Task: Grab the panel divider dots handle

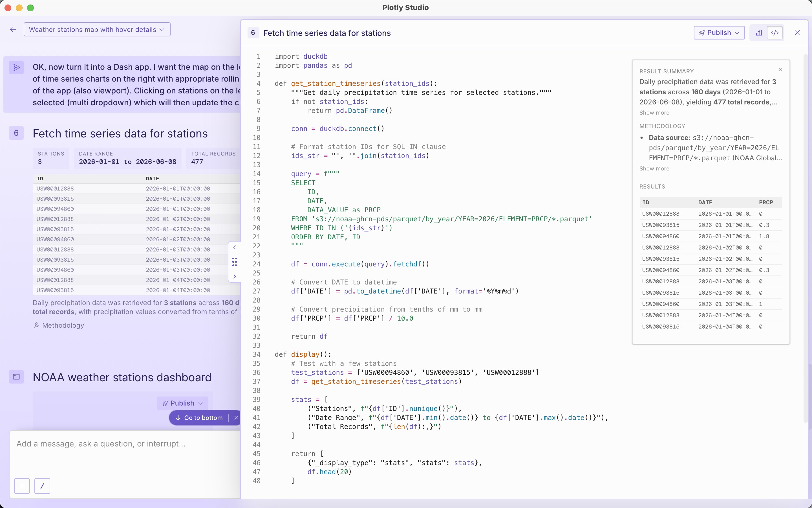Action: coord(235,262)
